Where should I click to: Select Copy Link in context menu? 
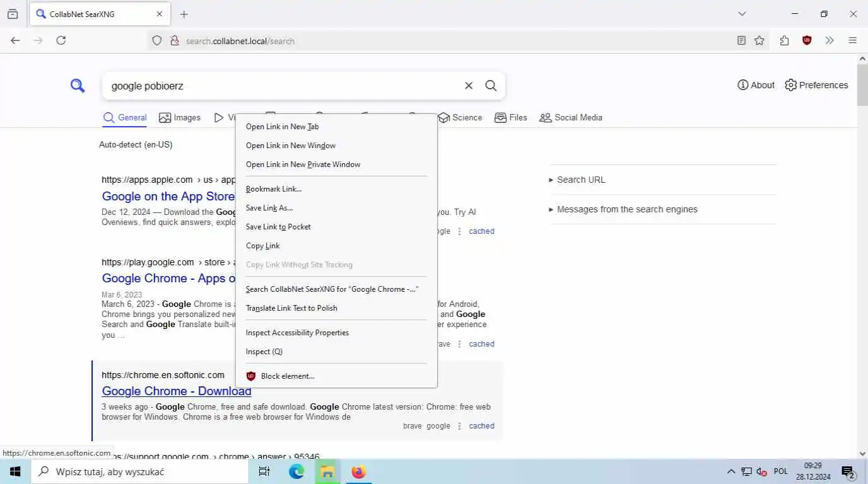point(336,246)
